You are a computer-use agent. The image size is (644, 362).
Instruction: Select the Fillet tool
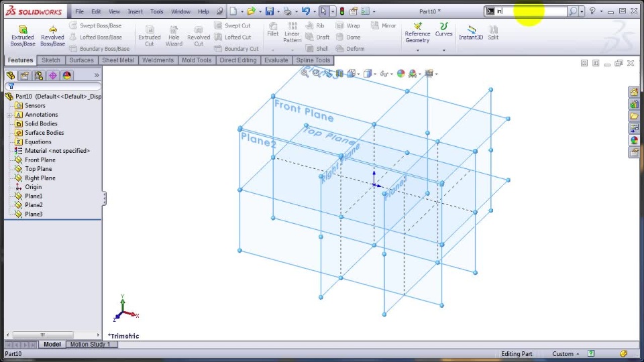point(273,29)
